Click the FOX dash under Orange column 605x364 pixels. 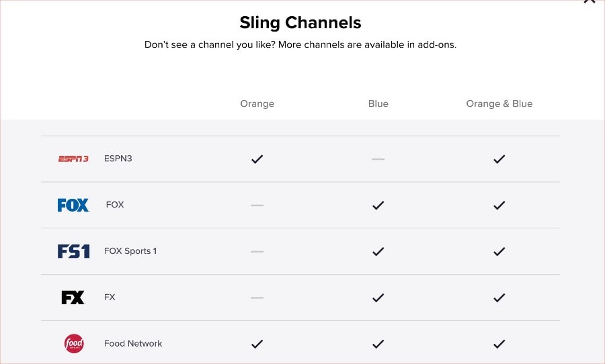coord(257,205)
